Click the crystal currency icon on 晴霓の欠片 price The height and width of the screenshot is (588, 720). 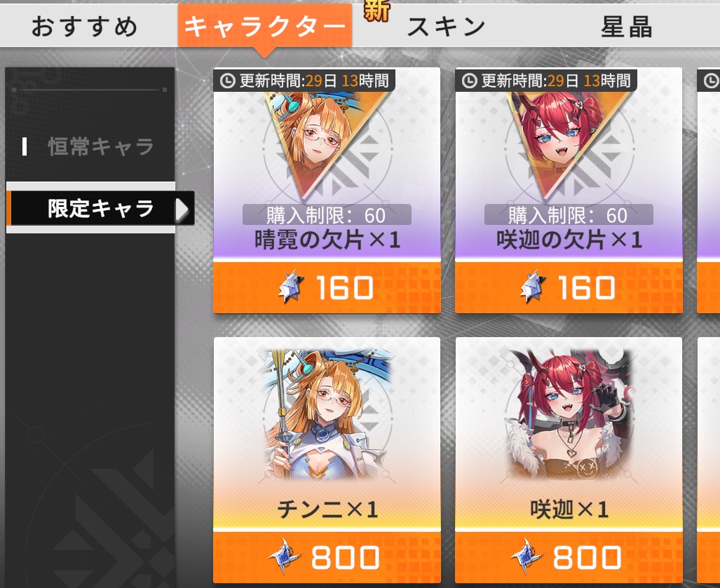coord(292,287)
